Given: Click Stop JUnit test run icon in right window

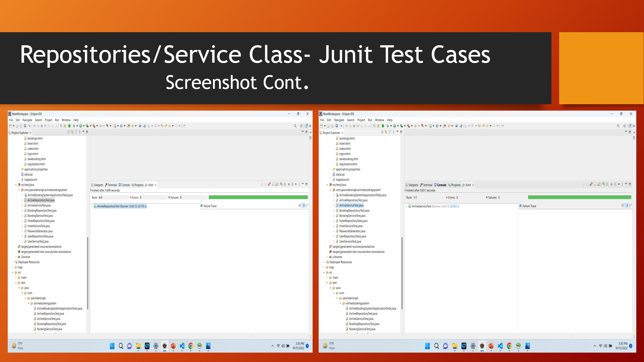Looking at the screenshot, I should tap(611, 184).
